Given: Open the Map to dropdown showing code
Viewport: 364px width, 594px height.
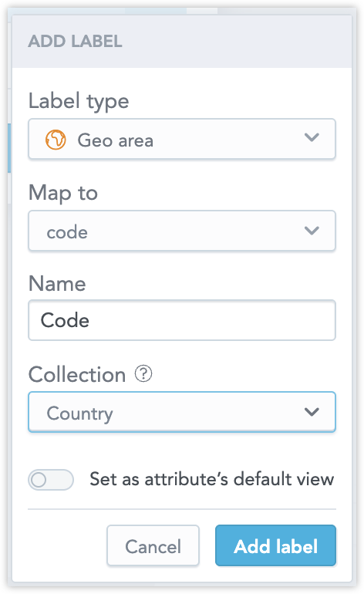Looking at the screenshot, I should (182, 231).
